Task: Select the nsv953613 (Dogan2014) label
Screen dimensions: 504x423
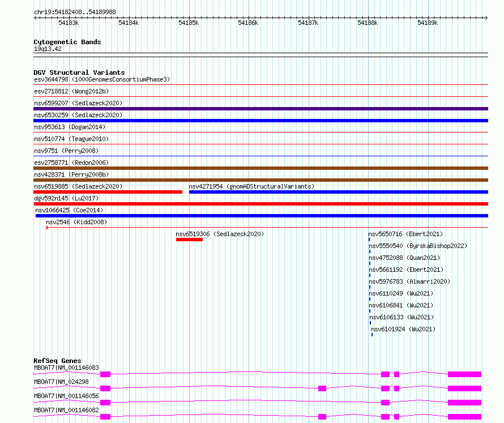Action: click(x=70, y=127)
